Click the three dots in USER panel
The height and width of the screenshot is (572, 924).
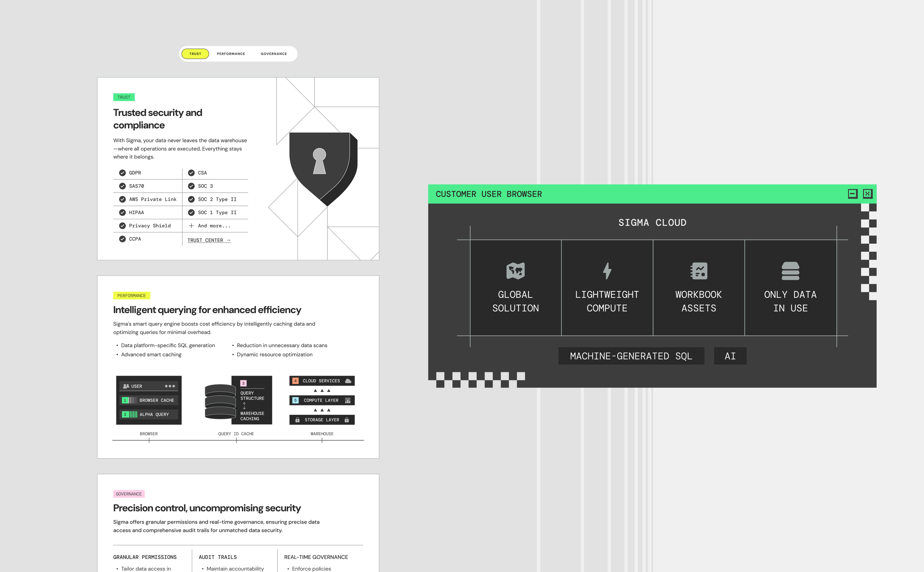[x=170, y=386]
